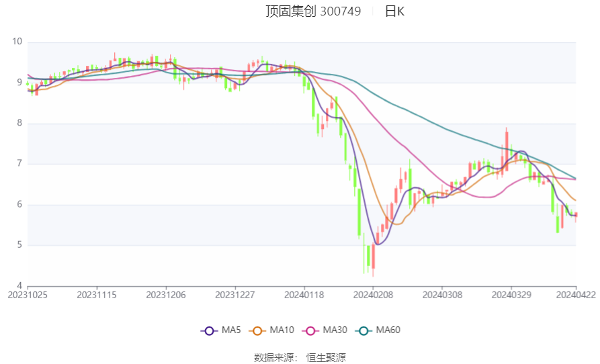The height and width of the screenshot is (364, 600).
Task: Click the teal MA60 legend circle marker
Action: coord(363,330)
